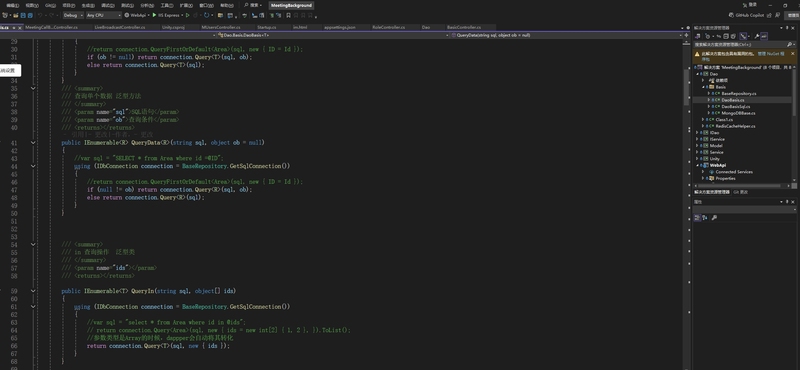Screen dimensions: 800x370
Task: Click Solution Explorer sync with active document icon
Action: (718, 36)
